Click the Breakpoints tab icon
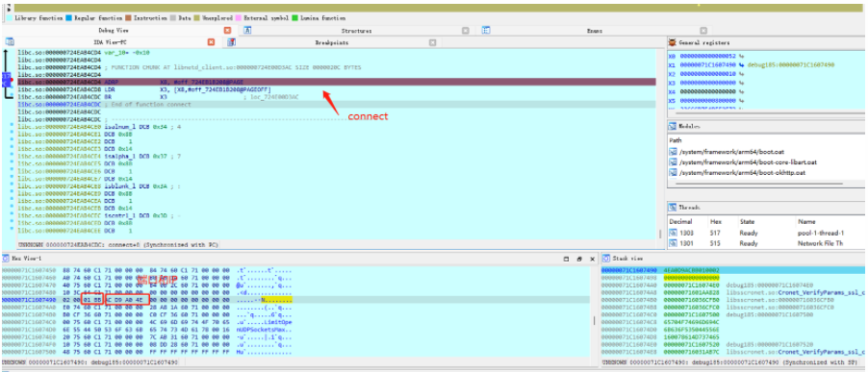 [x=231, y=42]
